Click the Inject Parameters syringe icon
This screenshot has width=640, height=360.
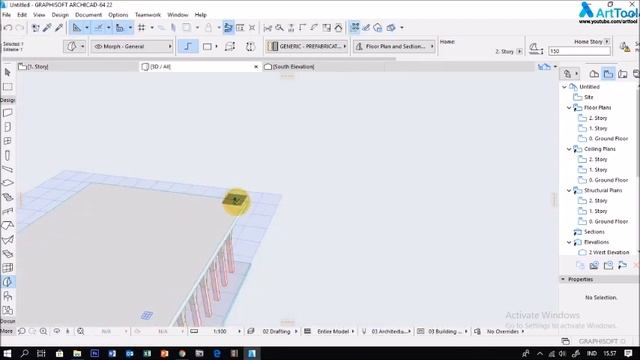(x=59, y=28)
